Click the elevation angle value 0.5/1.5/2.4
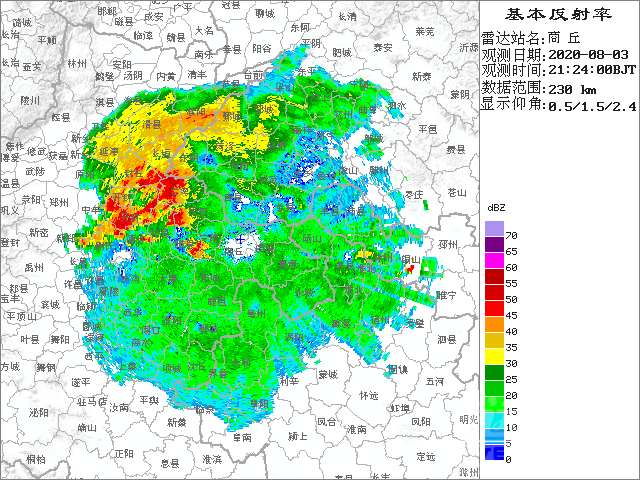 [590, 105]
